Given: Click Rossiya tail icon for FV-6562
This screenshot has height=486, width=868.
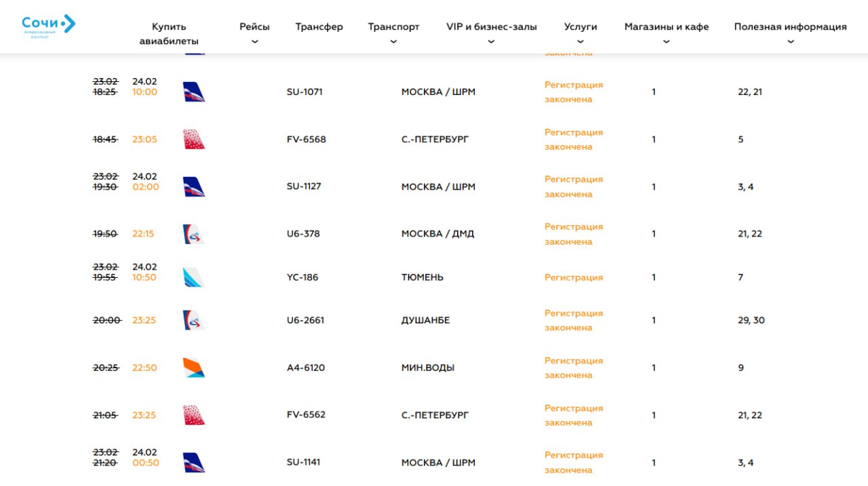Looking at the screenshot, I should [x=194, y=415].
